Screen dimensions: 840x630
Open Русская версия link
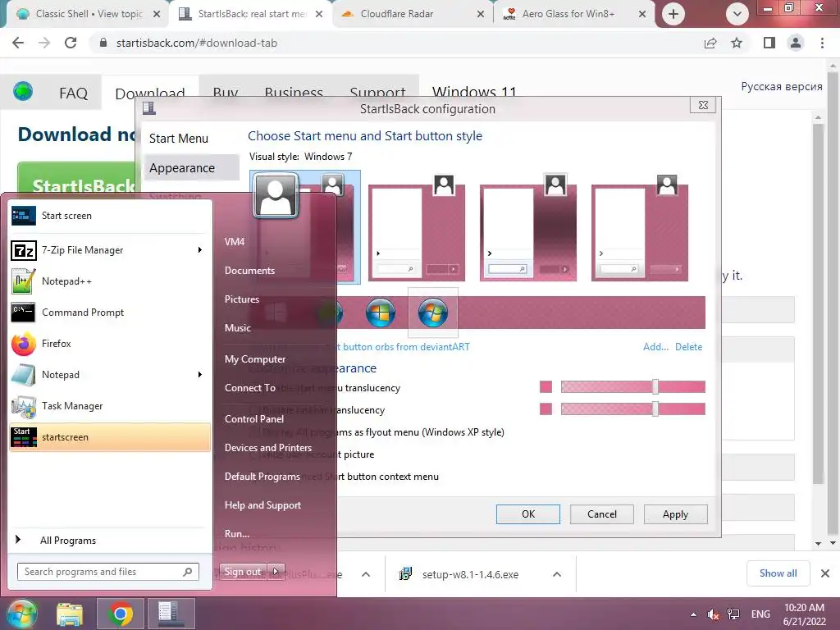coord(782,86)
